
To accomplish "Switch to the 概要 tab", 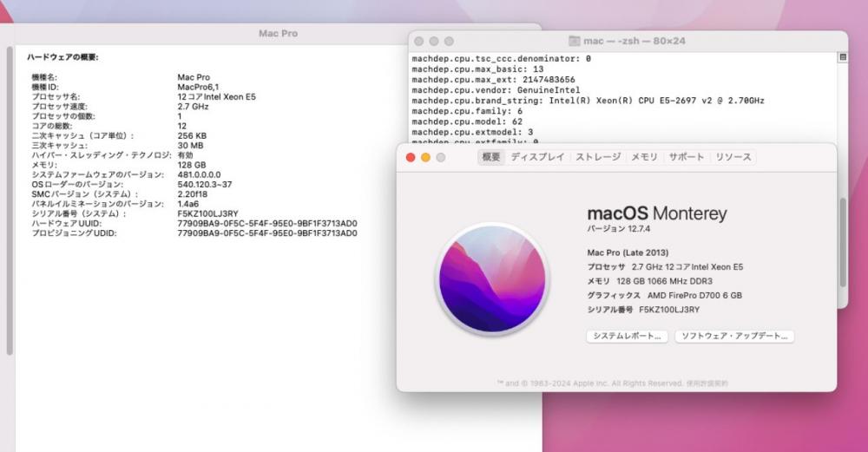I will click(491, 157).
